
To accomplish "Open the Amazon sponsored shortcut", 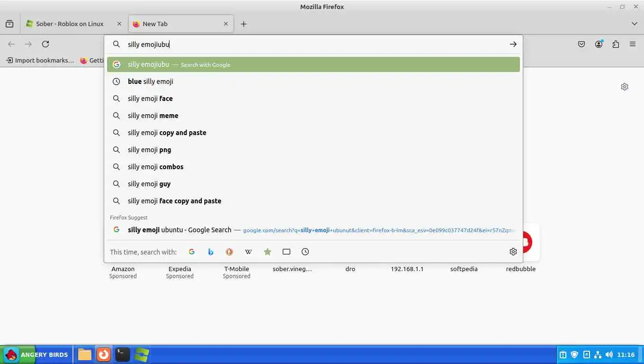I will pyautogui.click(x=123, y=269).
